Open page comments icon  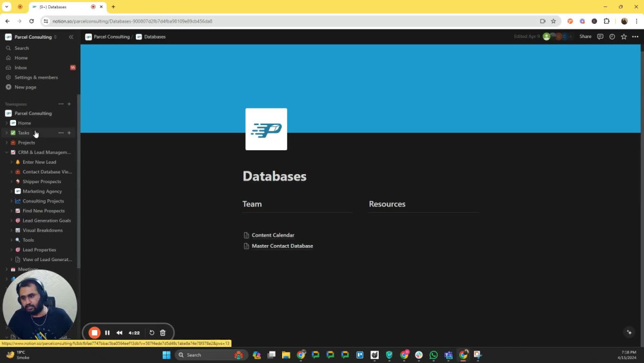(600, 37)
